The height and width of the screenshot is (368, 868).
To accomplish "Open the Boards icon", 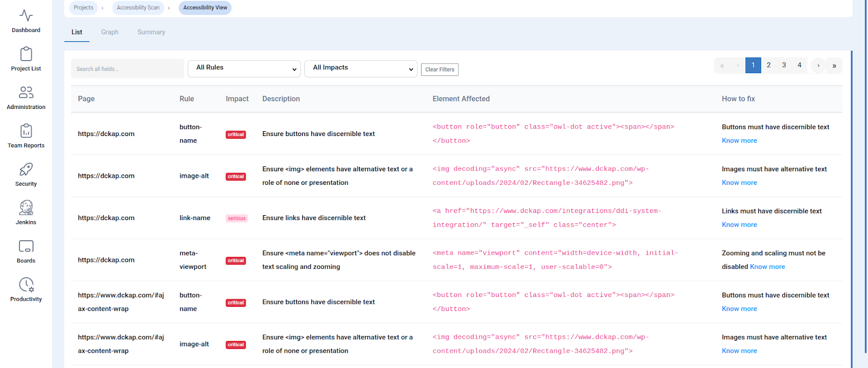I will 26,247.
